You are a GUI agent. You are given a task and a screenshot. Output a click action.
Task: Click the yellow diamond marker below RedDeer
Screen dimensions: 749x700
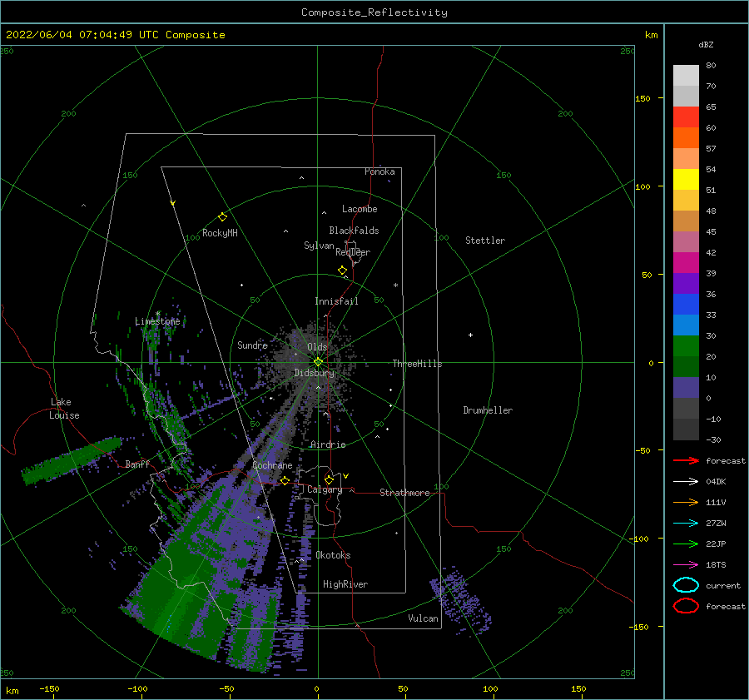coord(343,271)
